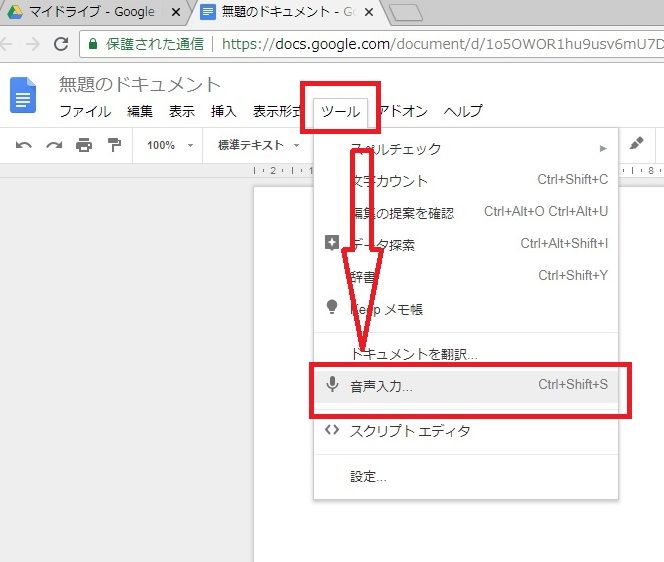Screen dimensions: 664x562
Task: Select 設定 menu entry
Action: tap(466, 477)
